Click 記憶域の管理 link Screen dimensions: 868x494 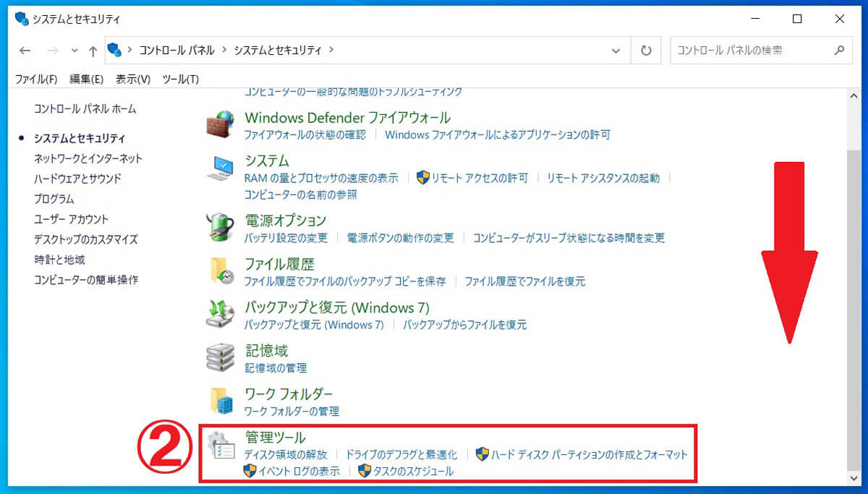276,367
